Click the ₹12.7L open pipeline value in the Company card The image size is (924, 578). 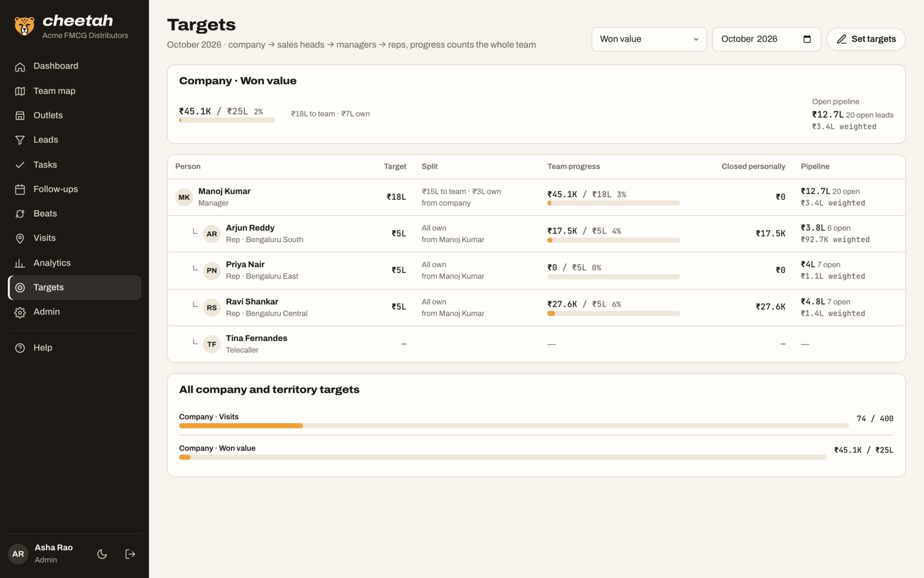(x=828, y=114)
